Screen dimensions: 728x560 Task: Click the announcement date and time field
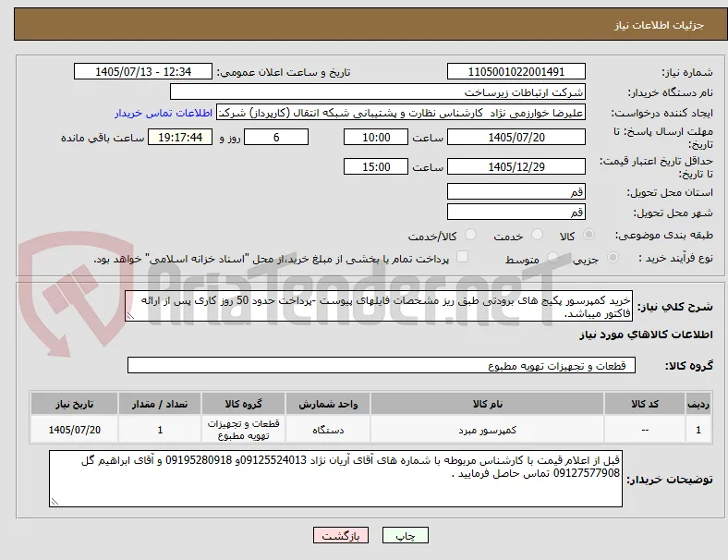click(x=143, y=71)
